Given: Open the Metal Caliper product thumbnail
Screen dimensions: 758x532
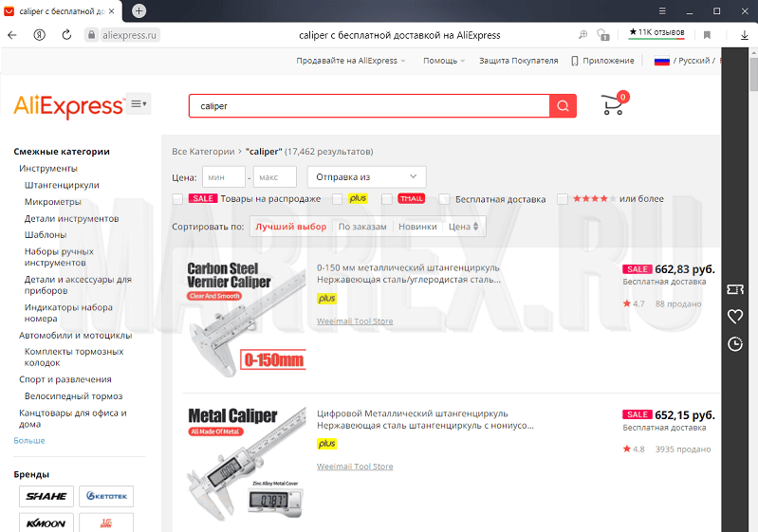Looking at the screenshot, I should [246, 464].
